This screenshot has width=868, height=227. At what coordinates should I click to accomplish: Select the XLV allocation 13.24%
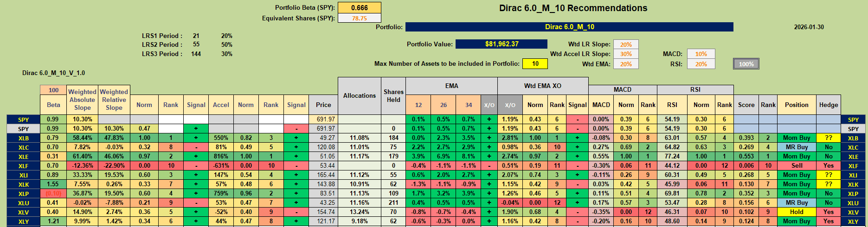360,212
